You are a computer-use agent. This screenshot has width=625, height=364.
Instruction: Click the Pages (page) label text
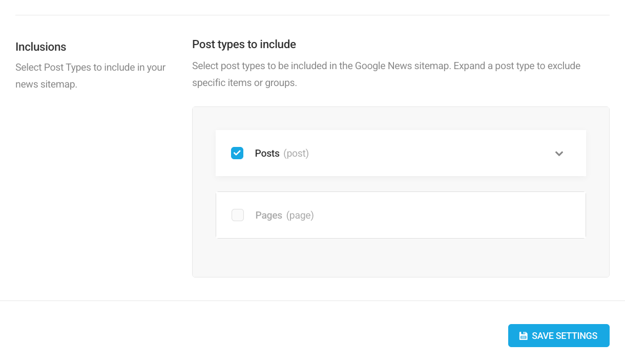click(285, 215)
